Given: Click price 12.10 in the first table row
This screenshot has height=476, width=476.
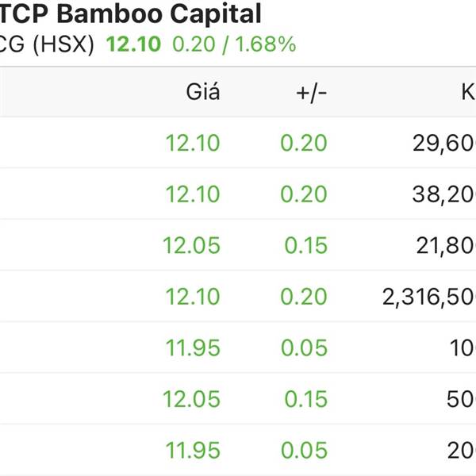Looking at the screenshot, I should pyautogui.click(x=193, y=143).
